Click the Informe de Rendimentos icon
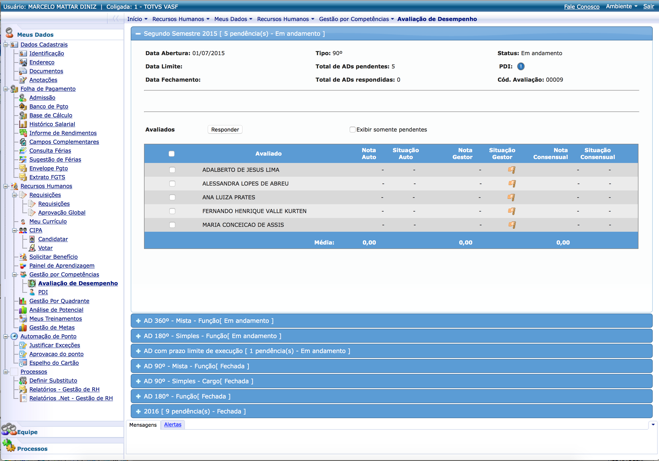This screenshot has width=659, height=461. click(x=23, y=133)
